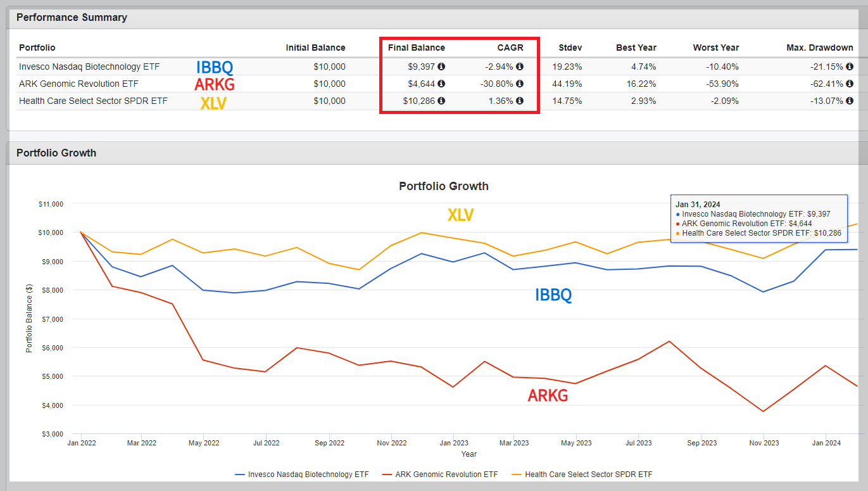Viewport: 868px width, 491px height.
Task: Click the $9,397 final balance value in table
Action: point(422,67)
